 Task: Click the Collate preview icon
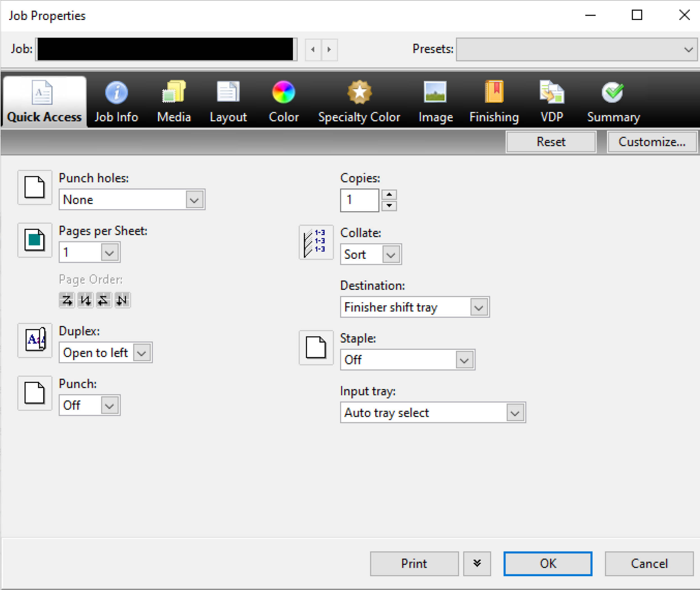(x=316, y=242)
